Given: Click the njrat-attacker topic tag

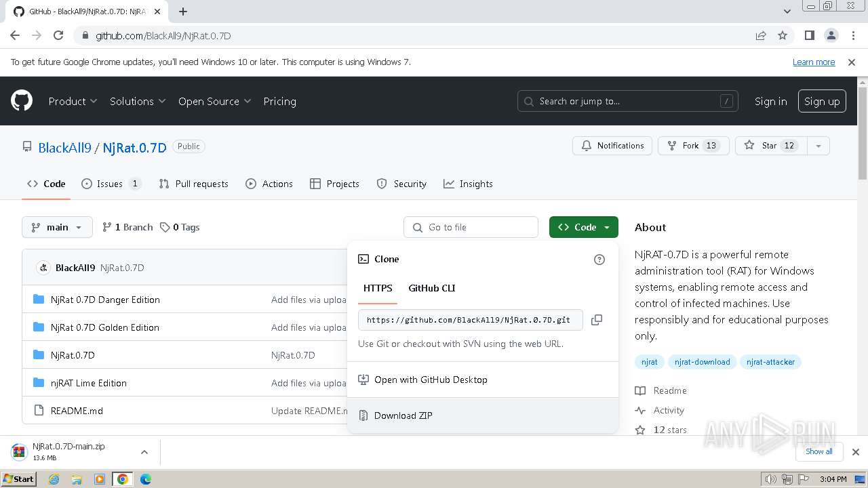Looking at the screenshot, I should [x=770, y=362].
